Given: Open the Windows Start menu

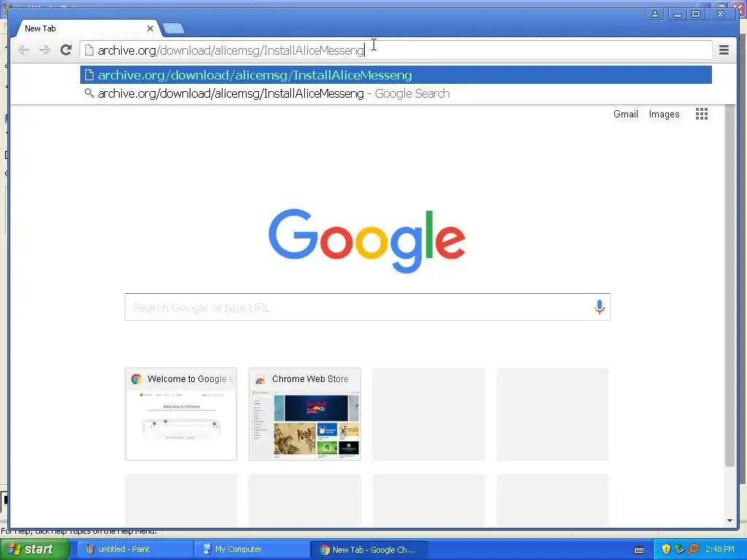Looking at the screenshot, I should pyautogui.click(x=34, y=550).
